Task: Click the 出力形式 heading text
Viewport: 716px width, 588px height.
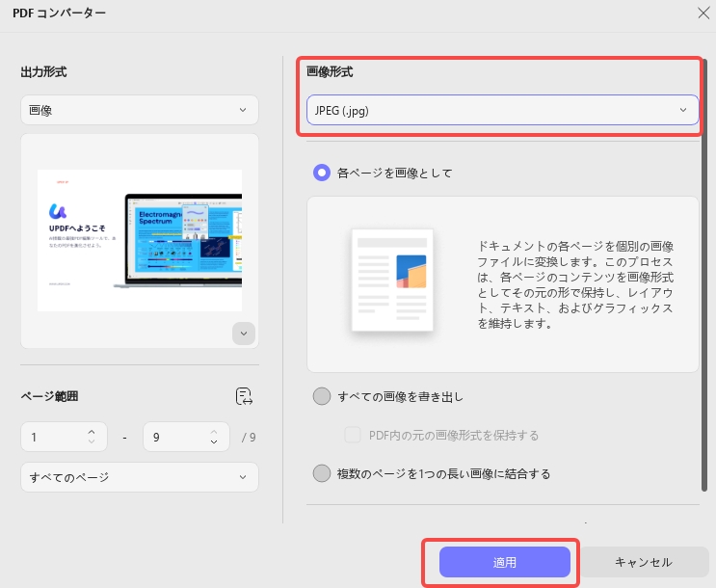Action: pos(43,71)
